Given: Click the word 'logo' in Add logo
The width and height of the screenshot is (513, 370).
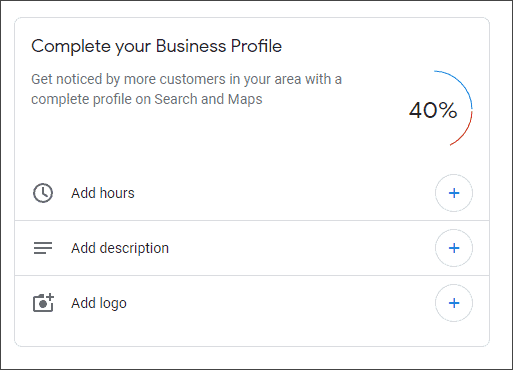Looking at the screenshot, I should pos(113,304).
